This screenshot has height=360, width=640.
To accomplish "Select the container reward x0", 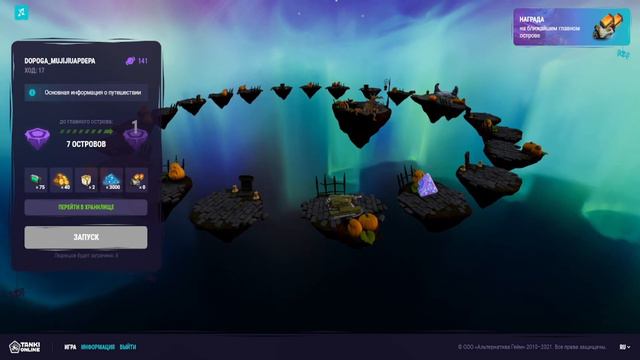I will [x=136, y=180].
